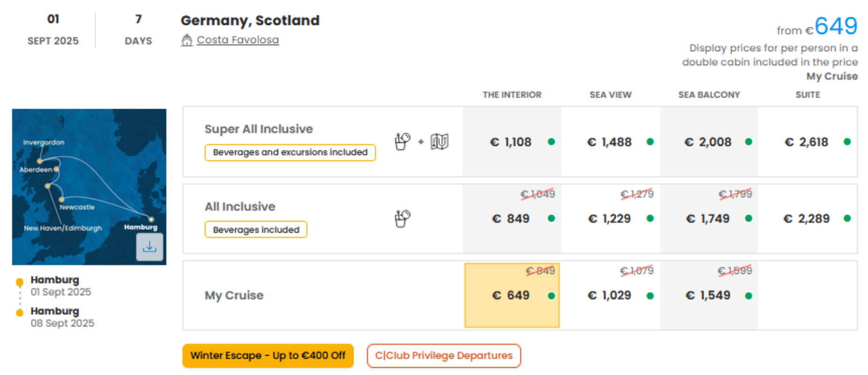Screen dimensions: 868x375
Task: Click the All Inclusive beverages icon
Action: coord(402,218)
